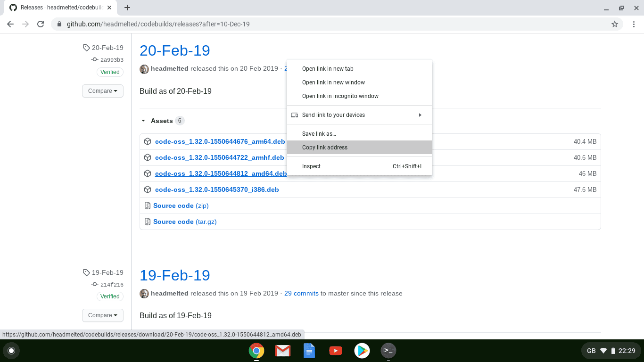Screen dimensions: 644x362
Task: Choose Inspect from context menu
Action: pos(360,166)
